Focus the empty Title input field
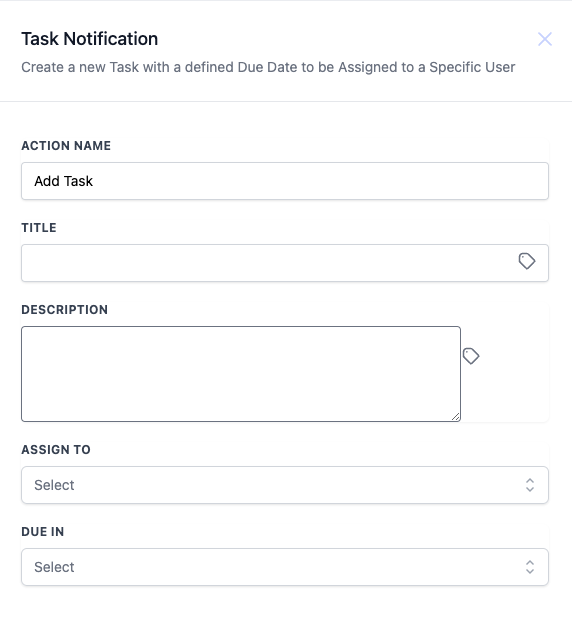 tap(285, 263)
